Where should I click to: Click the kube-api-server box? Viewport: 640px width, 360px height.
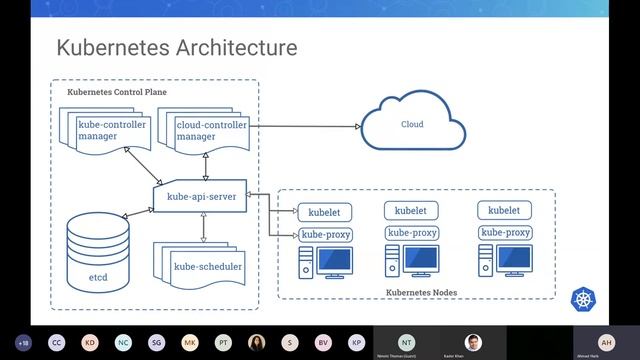[x=200, y=196]
